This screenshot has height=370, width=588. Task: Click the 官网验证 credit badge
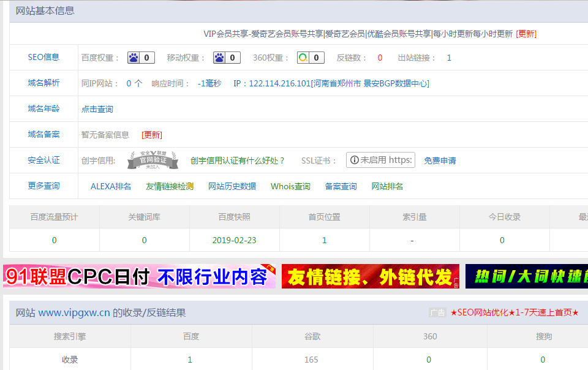point(152,160)
